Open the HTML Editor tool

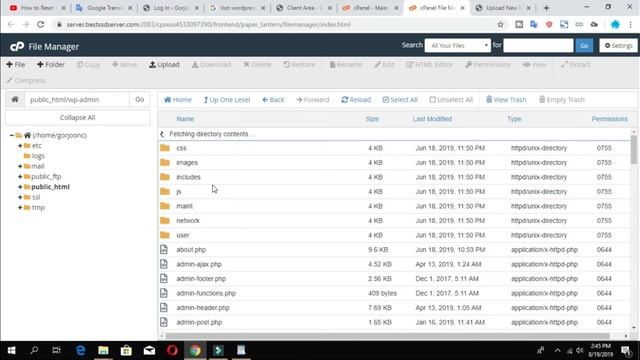[x=429, y=64]
